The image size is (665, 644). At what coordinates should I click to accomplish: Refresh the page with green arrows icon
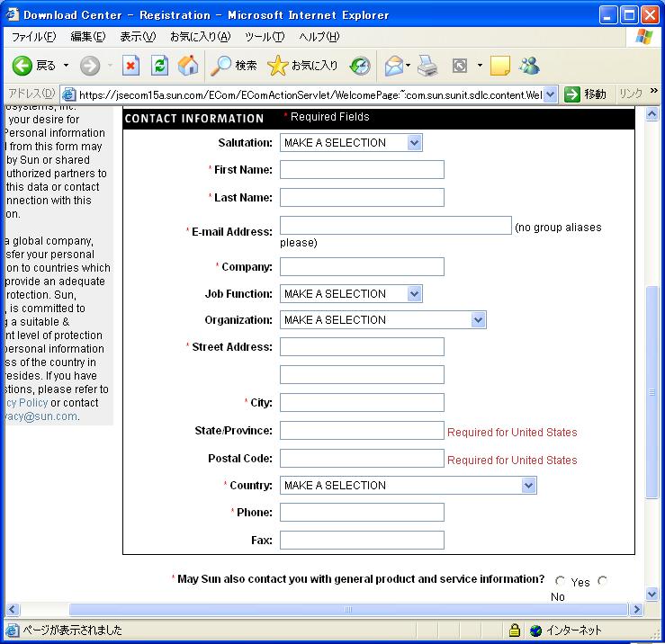click(x=159, y=66)
